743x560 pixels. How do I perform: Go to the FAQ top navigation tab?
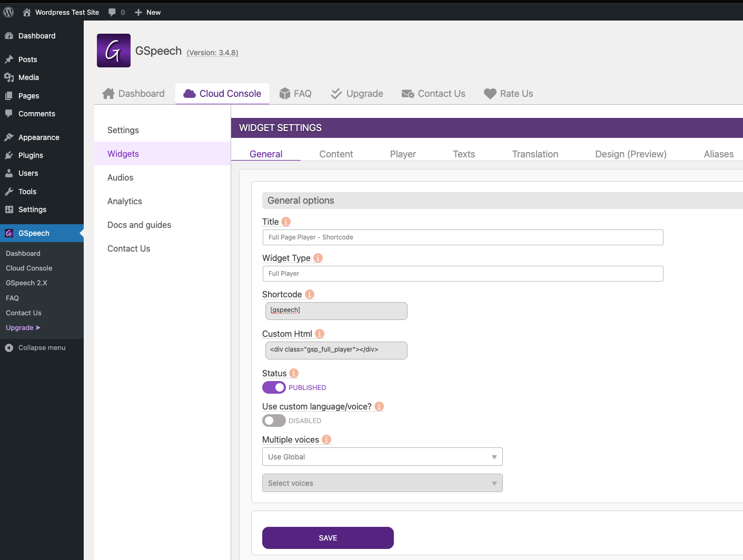(295, 94)
